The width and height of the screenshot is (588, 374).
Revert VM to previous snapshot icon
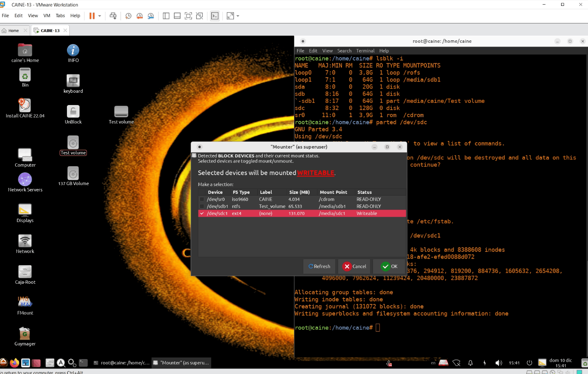[x=139, y=16]
